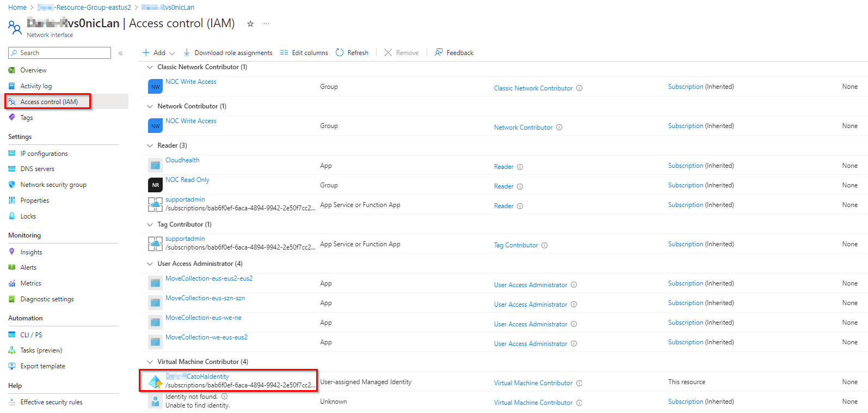Open Overview in the sidebar
The height and width of the screenshot is (413, 868).
pos(33,70)
